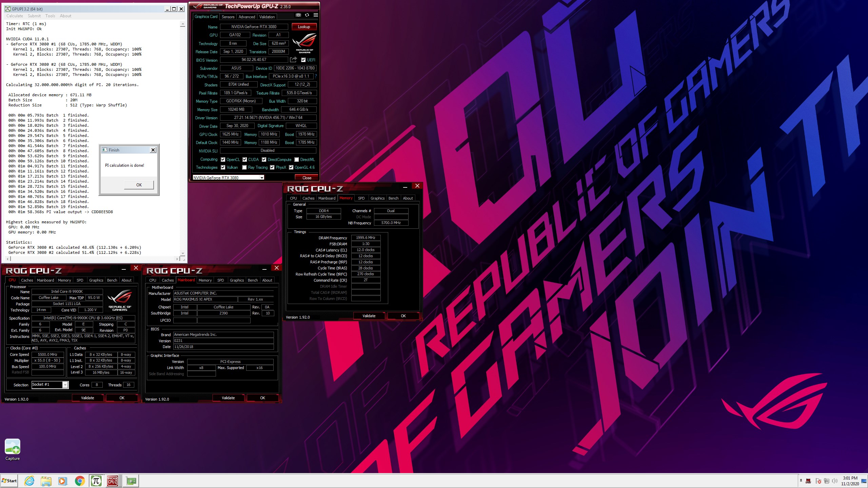Open the Bench tab in Mainboard CPU-Z window
Viewport: 868px width, 488px height.
tap(253, 280)
